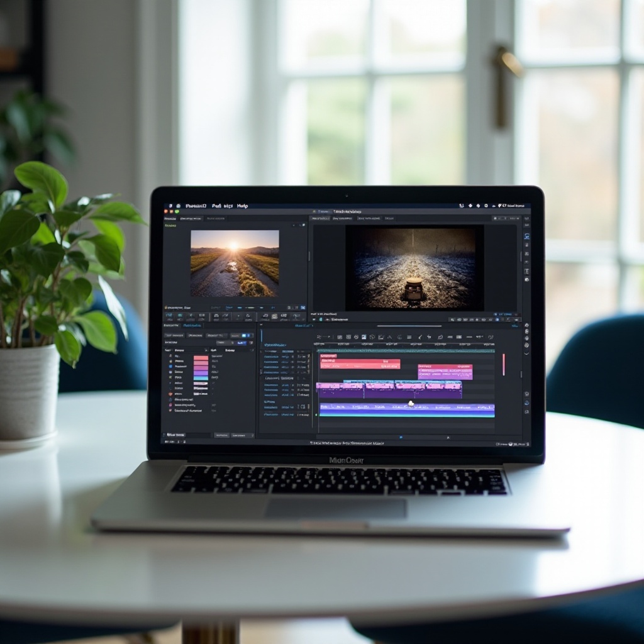Click the sort arrow in project list header
The image size is (644, 644).
pyautogui.click(x=206, y=350)
